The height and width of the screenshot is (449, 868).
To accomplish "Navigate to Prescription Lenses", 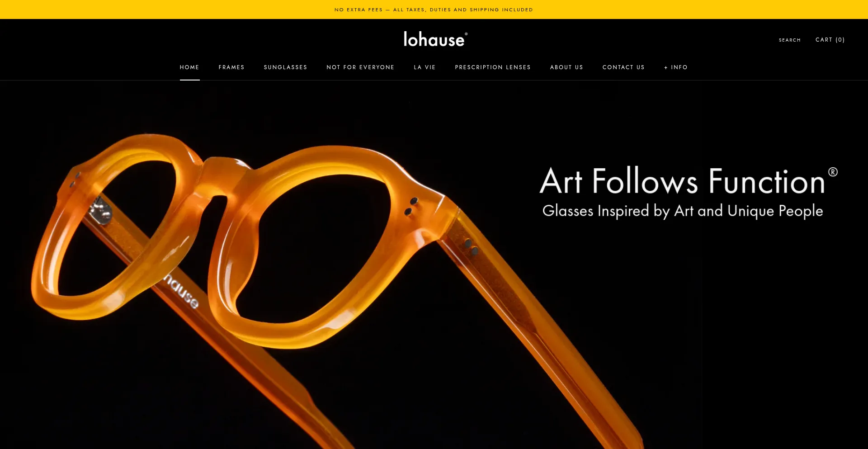I will [493, 67].
